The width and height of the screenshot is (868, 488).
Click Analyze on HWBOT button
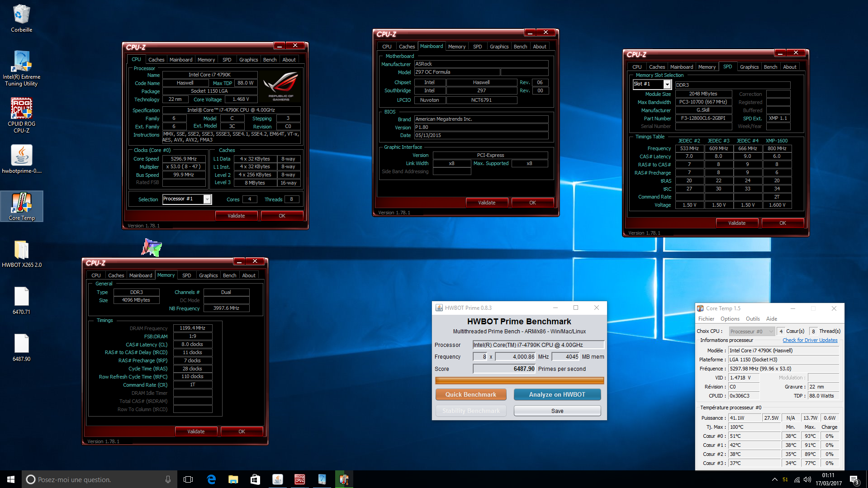click(557, 394)
